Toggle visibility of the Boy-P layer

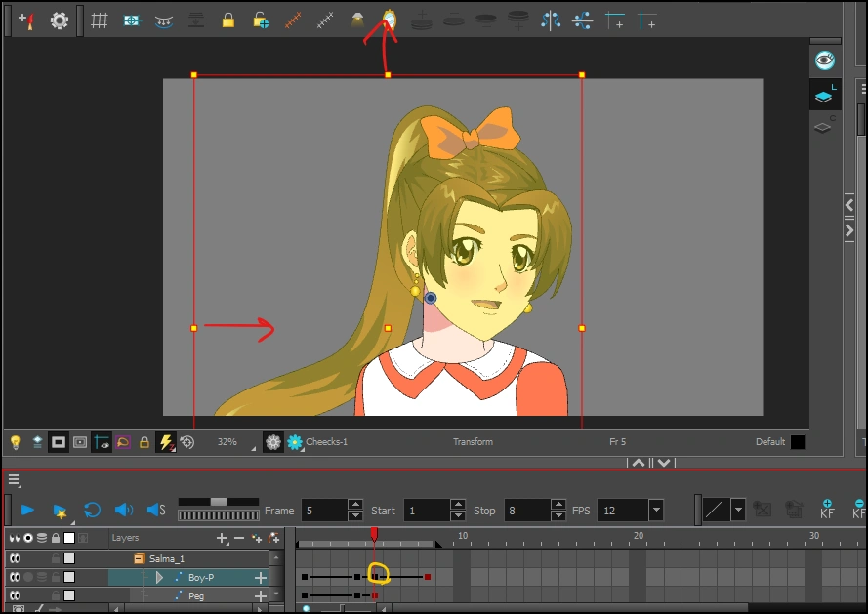pyautogui.click(x=15, y=576)
